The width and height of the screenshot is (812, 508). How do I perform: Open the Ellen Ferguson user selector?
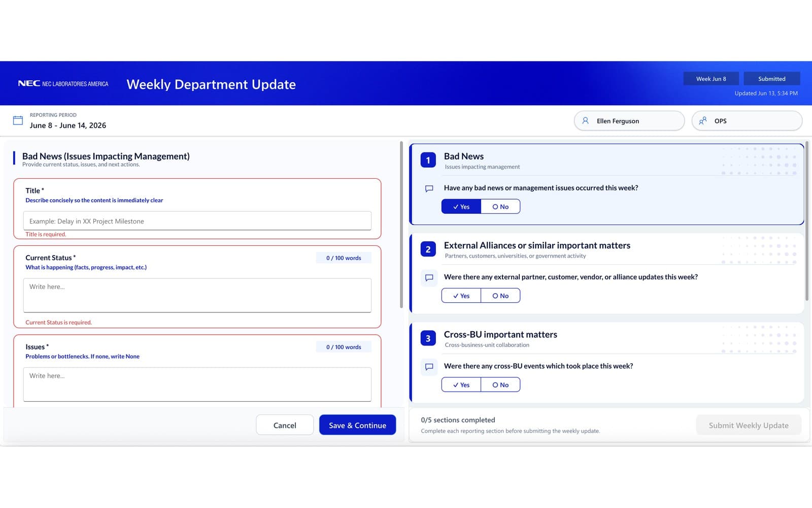[629, 121]
